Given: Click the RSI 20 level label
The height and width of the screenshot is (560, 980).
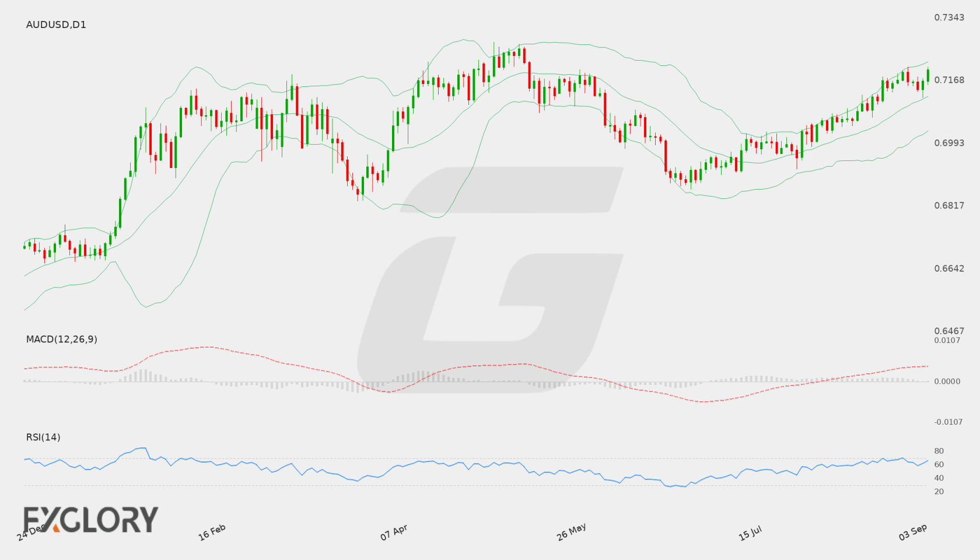Looking at the screenshot, I should [x=939, y=491].
